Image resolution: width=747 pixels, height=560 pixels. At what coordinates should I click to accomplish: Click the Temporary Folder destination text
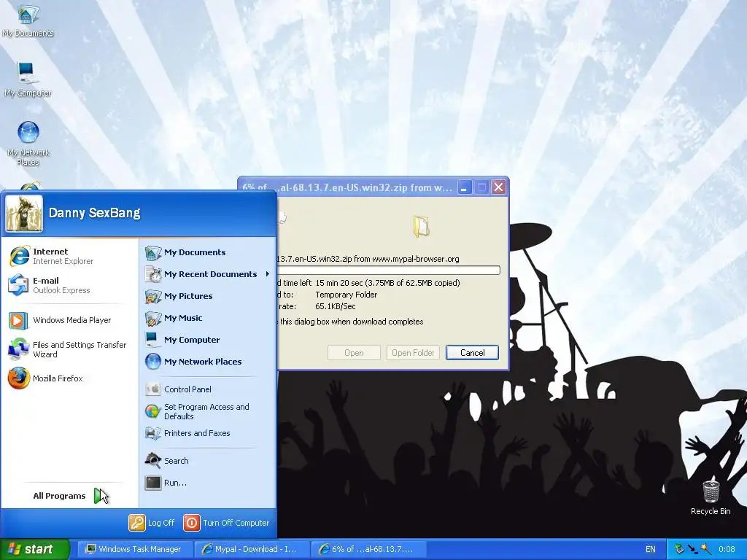(347, 295)
